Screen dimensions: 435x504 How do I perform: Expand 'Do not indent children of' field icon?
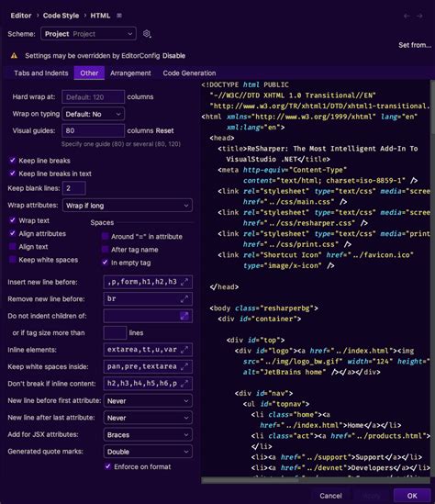[x=184, y=316]
